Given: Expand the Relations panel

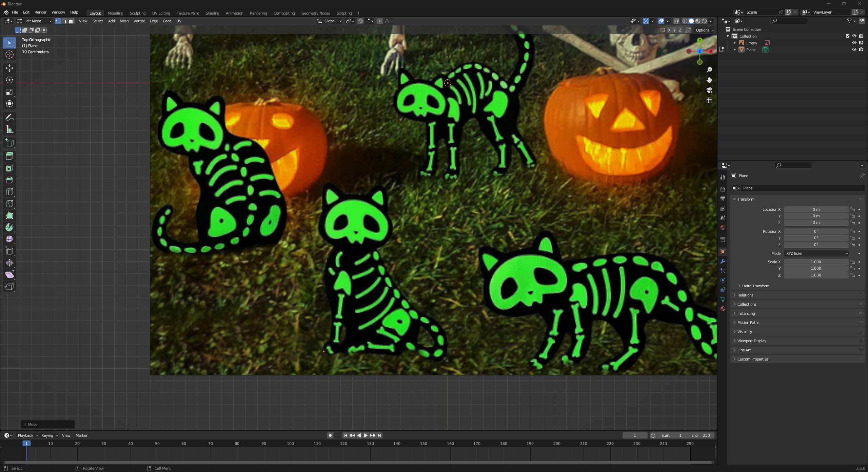Looking at the screenshot, I should click(x=745, y=295).
